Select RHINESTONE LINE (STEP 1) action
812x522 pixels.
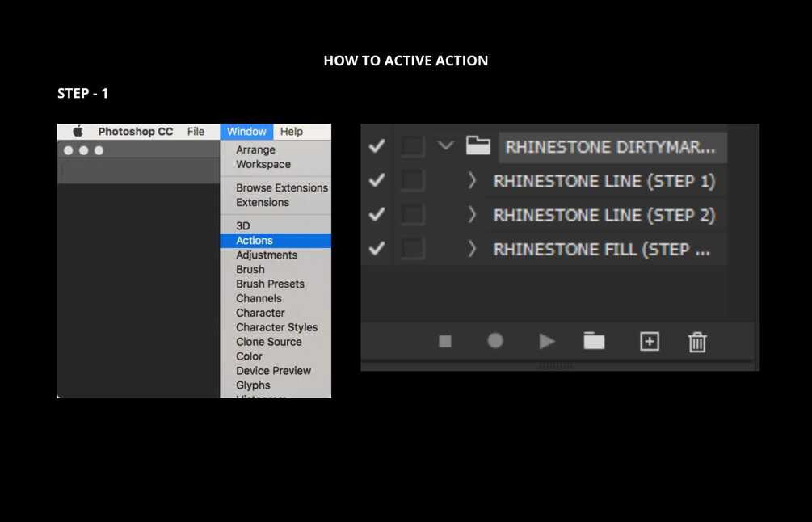coord(604,181)
